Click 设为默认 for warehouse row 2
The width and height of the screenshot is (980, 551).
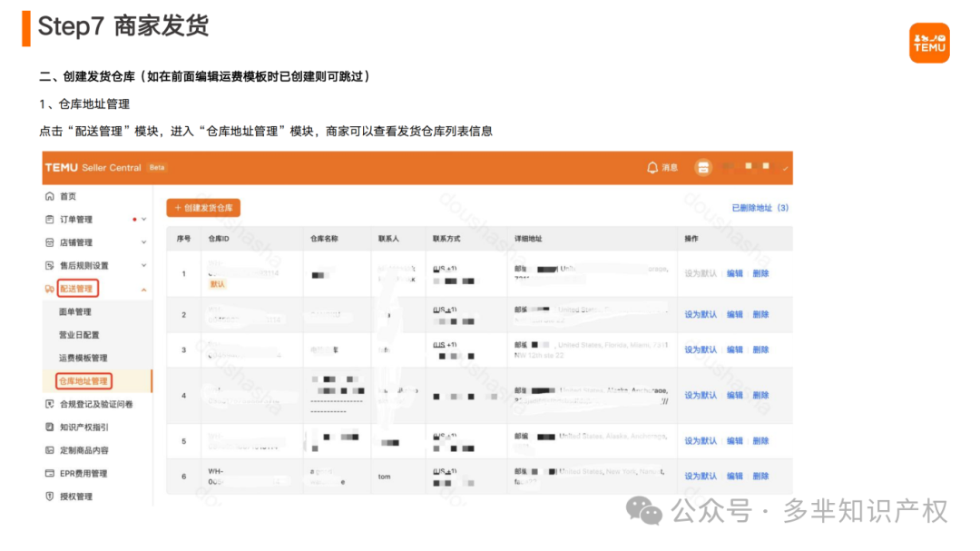(x=701, y=315)
